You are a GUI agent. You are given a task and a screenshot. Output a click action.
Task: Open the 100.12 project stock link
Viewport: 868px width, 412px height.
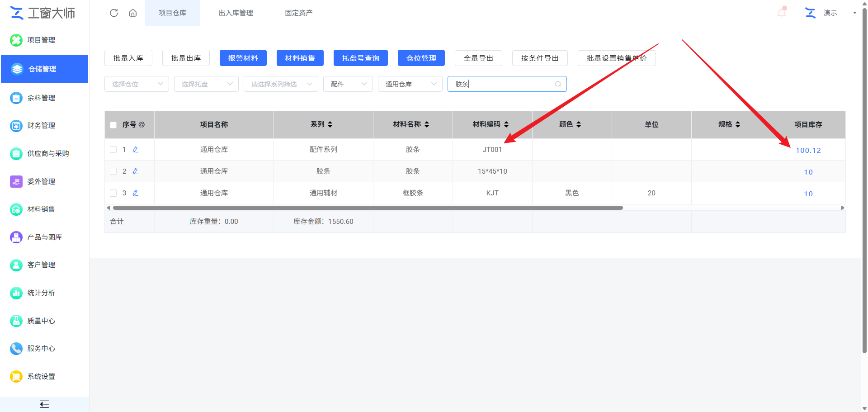click(808, 150)
